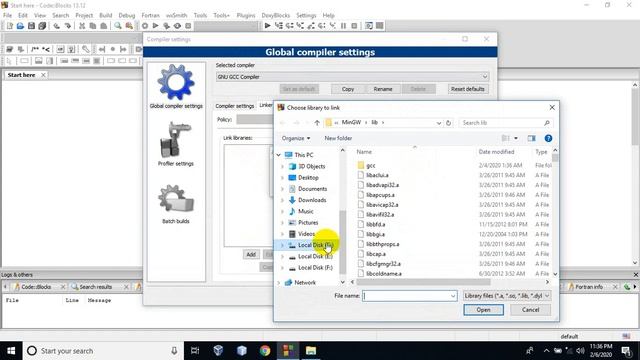Open the Plugins menu

tap(246, 15)
